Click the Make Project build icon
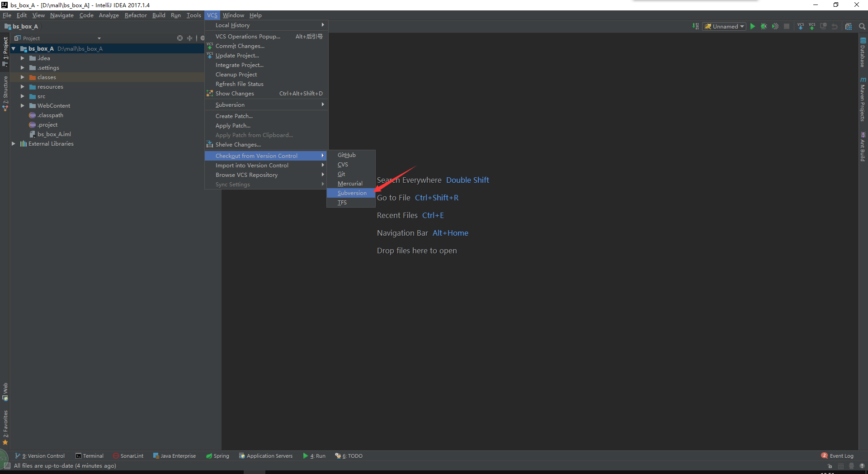The width and height of the screenshot is (868, 474). (x=696, y=26)
